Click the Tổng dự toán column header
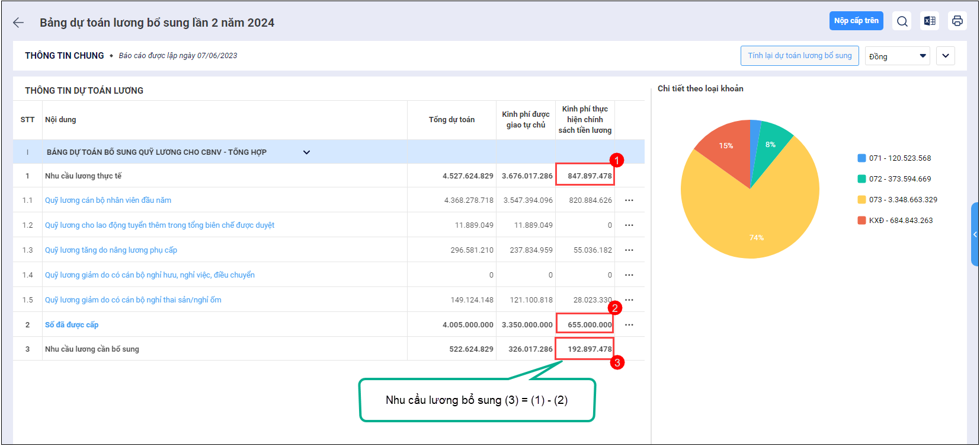This screenshot has width=980, height=446. coord(451,120)
